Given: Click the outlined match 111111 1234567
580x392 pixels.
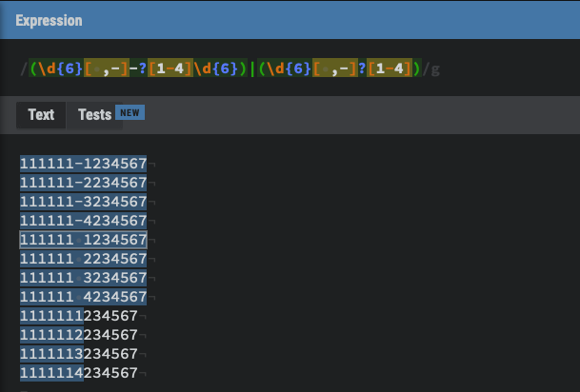Looking at the screenshot, I should click(83, 240).
